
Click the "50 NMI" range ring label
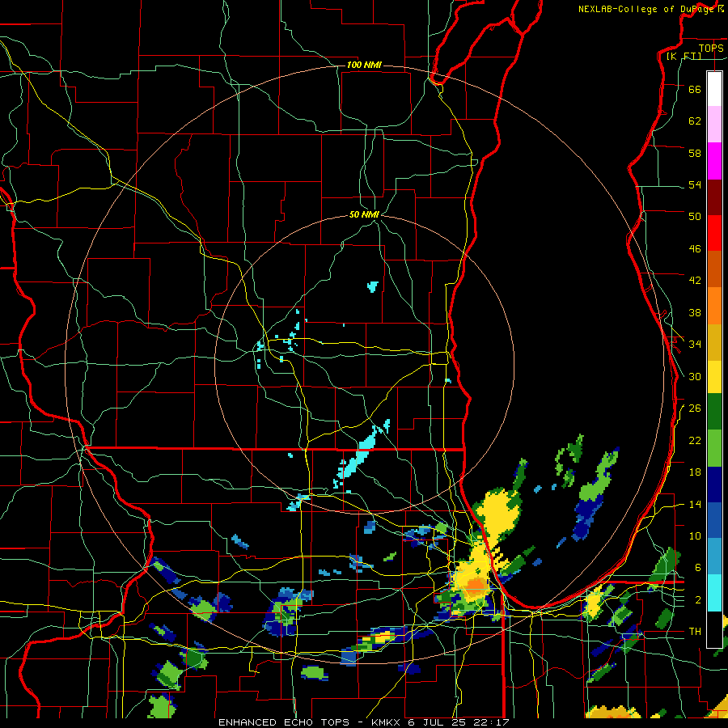pos(365,214)
